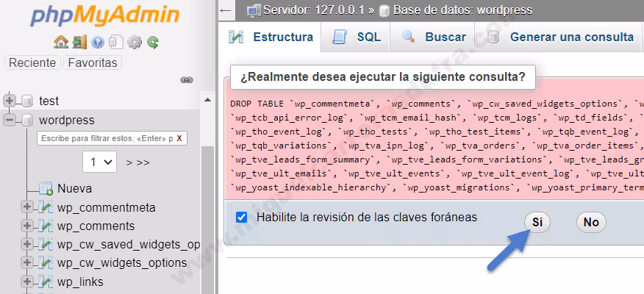Screen dimensions: 644x294
Task: Clear the table filter with red X
Action: coord(179,138)
